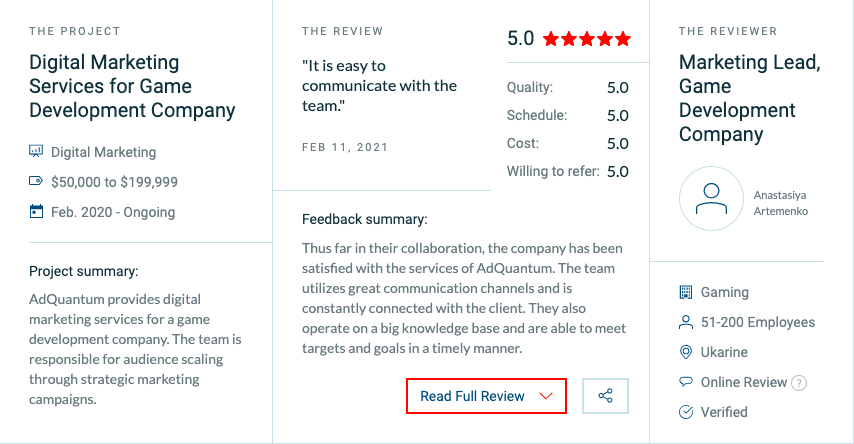This screenshot has height=444, width=854.
Task: Click the location pin icon near Ukarine
Action: 686,352
